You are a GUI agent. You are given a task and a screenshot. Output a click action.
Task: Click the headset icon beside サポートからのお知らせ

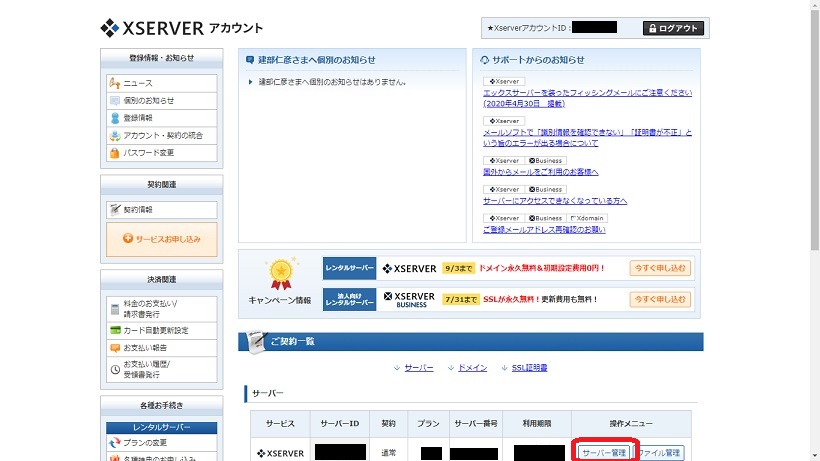484,60
